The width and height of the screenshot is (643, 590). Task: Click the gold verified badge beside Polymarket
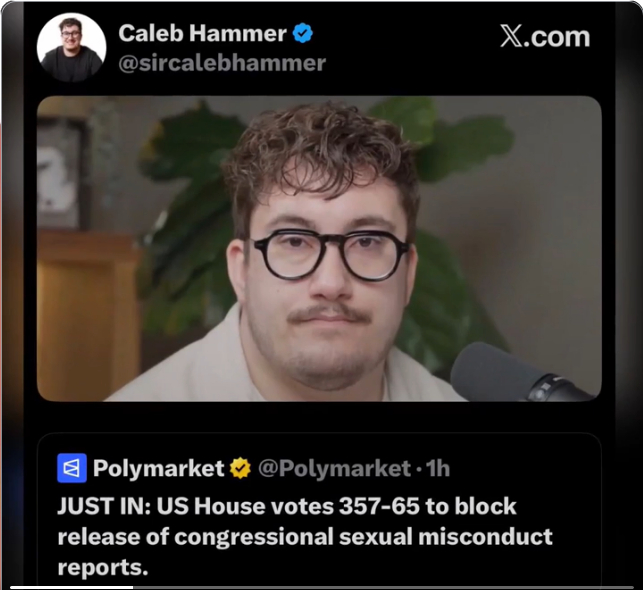pyautogui.click(x=240, y=468)
